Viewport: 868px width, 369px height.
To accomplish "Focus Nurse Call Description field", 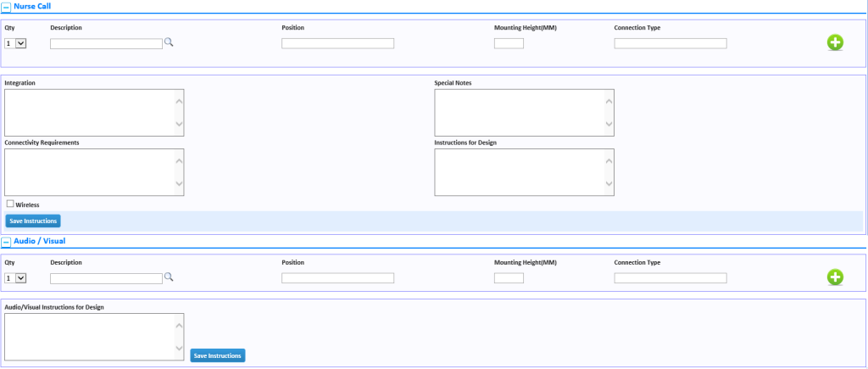I will point(106,44).
